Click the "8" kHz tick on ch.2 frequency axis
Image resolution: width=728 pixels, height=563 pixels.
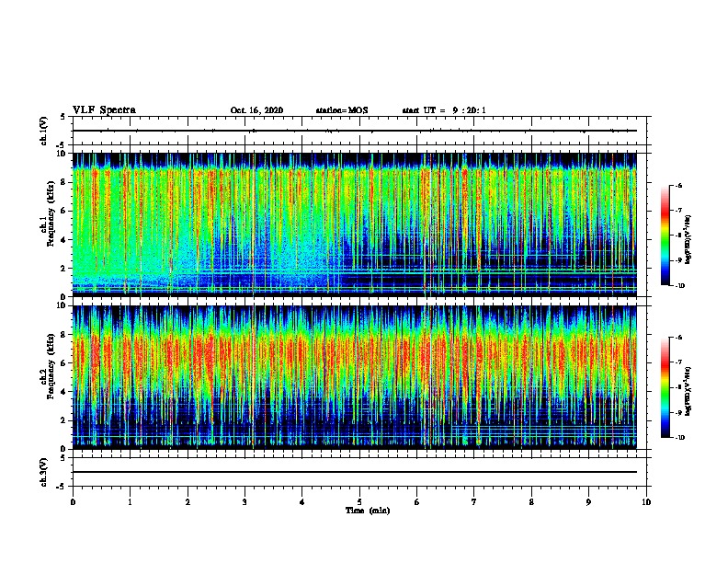pyautogui.click(x=64, y=335)
